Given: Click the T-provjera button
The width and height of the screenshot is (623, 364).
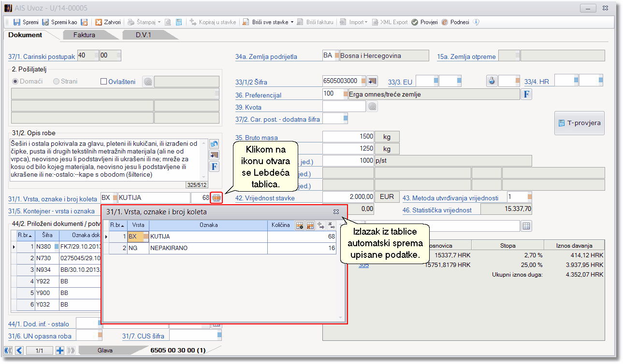Looking at the screenshot, I should pyautogui.click(x=579, y=123).
